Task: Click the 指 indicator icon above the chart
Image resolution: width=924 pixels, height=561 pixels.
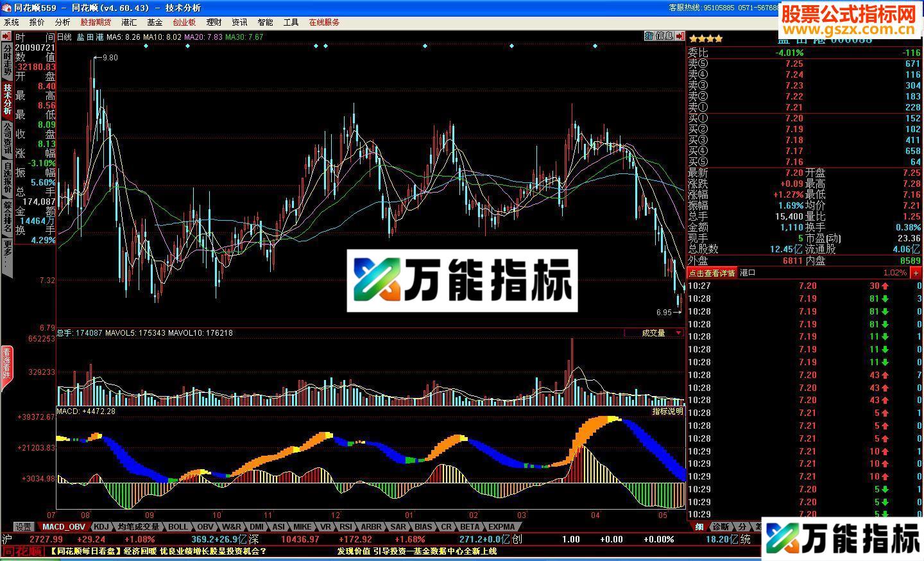Action: 649,37
